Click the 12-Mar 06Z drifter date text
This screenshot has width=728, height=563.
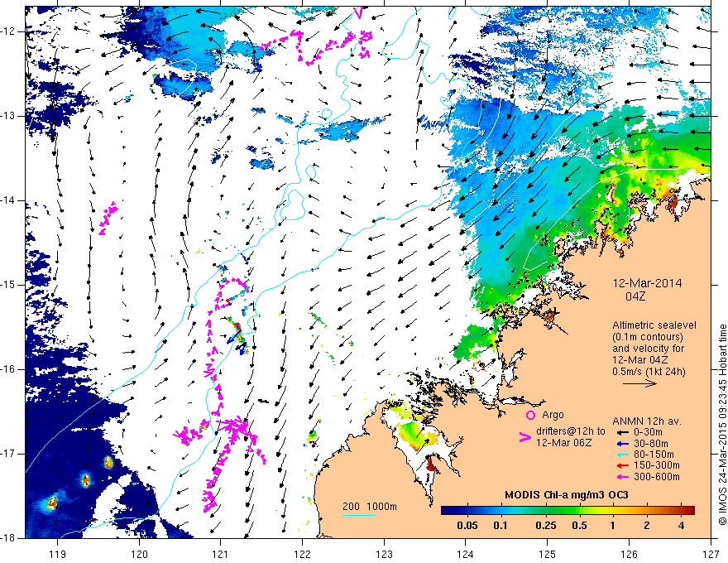click(564, 442)
